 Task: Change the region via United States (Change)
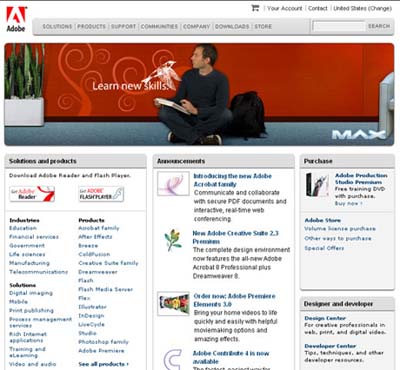(362, 8)
